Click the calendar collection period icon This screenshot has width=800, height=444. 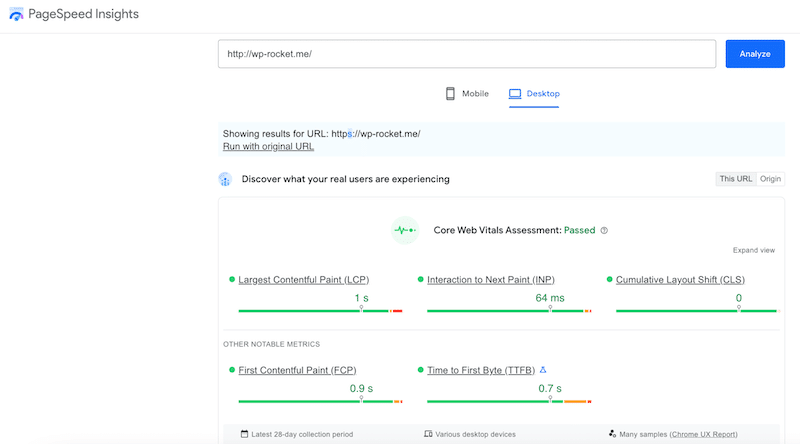(244, 434)
